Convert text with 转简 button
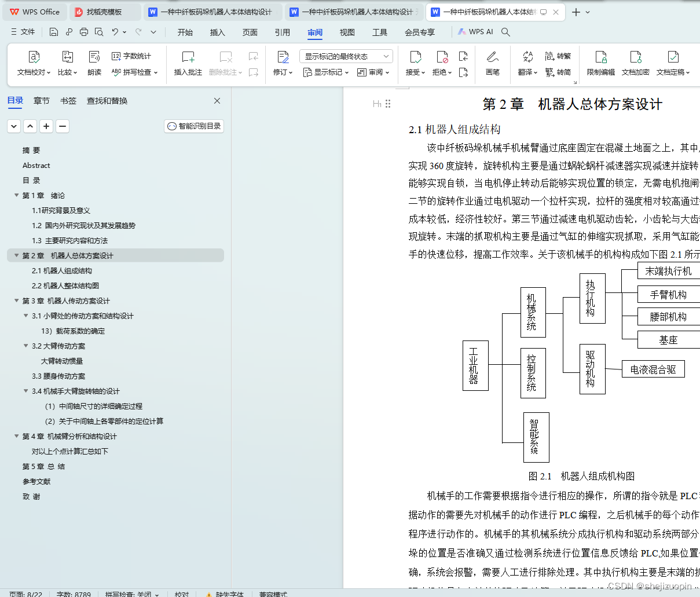 558,72
